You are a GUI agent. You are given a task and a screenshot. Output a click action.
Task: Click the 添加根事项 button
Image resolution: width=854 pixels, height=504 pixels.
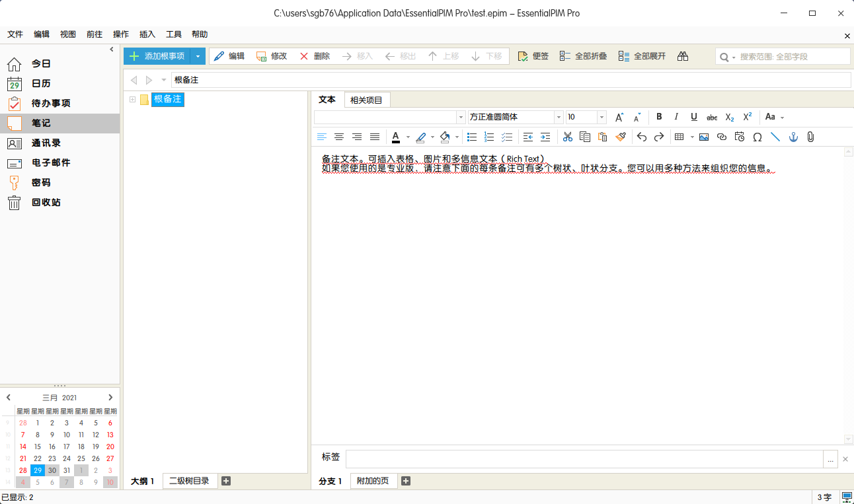click(x=157, y=56)
